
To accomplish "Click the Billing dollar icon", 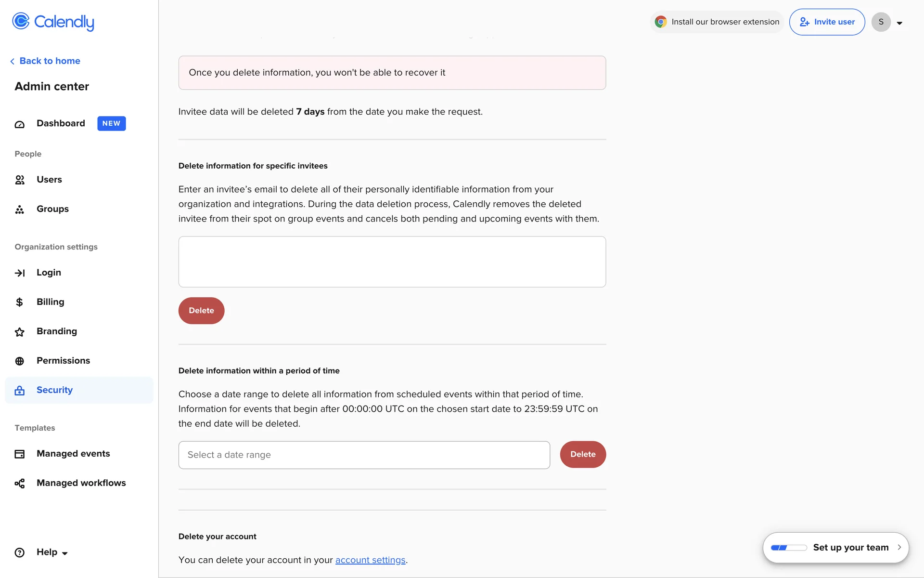I will 20,302.
